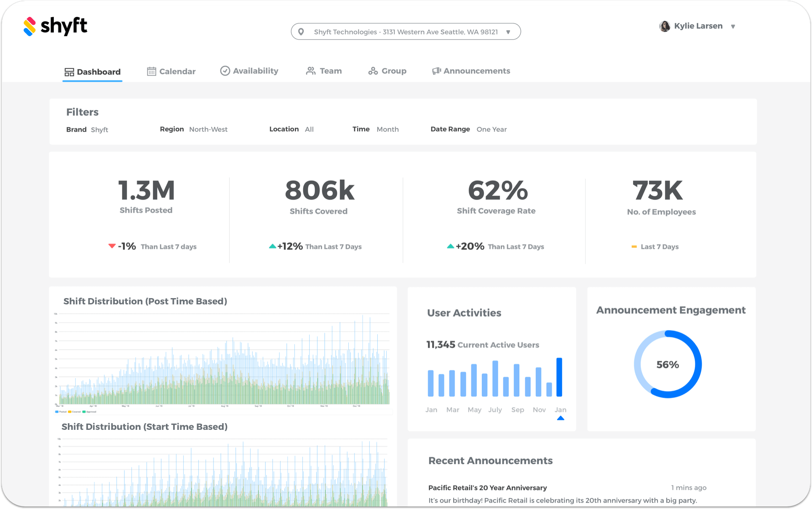This screenshot has width=812, height=509.
Task: Click the Calendar tab icon
Action: click(151, 72)
